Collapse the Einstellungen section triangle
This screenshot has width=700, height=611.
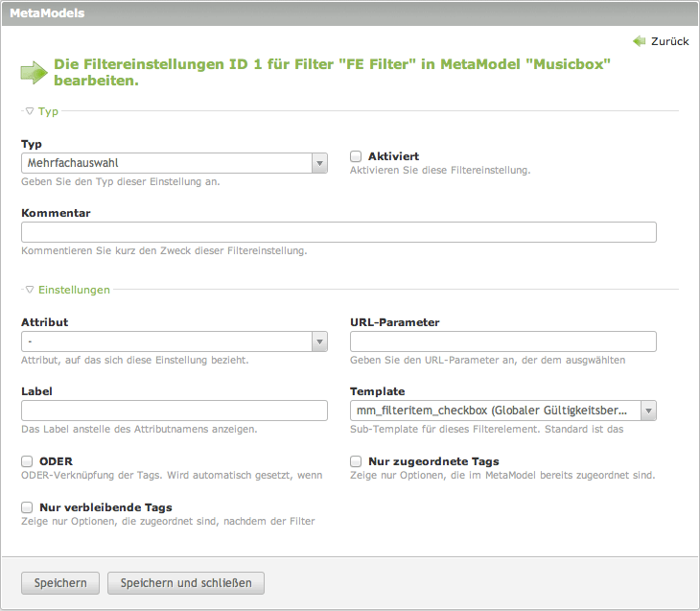point(30,289)
